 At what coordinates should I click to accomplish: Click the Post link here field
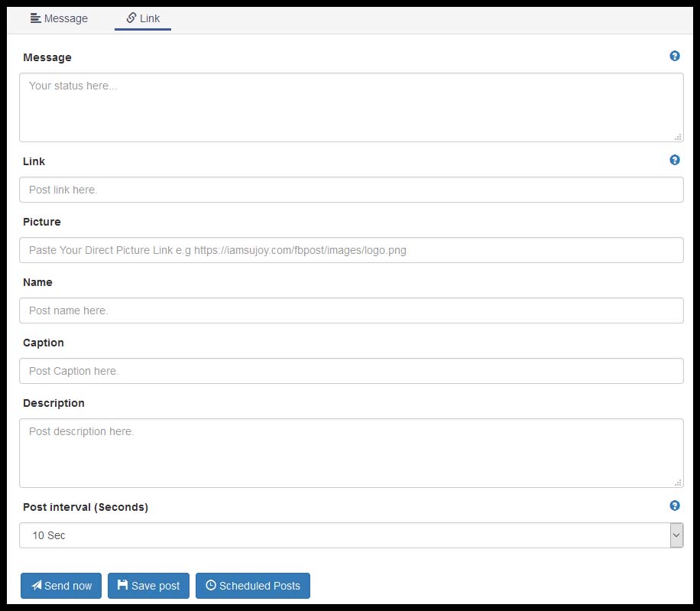tap(351, 190)
